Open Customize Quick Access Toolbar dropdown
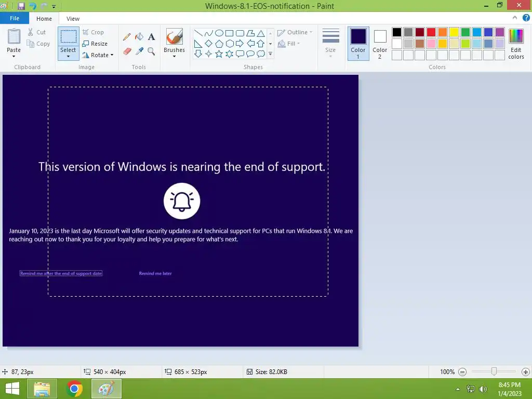Viewport: 532px width, 399px height. click(x=54, y=6)
